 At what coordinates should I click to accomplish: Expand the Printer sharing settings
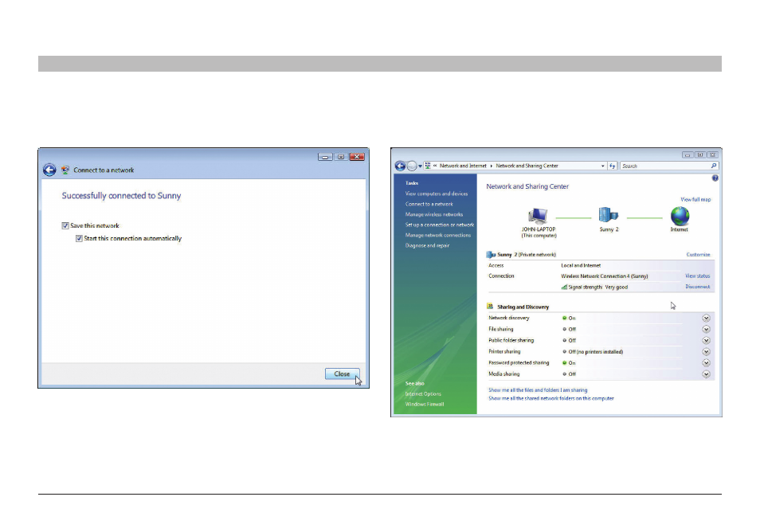[x=706, y=352]
